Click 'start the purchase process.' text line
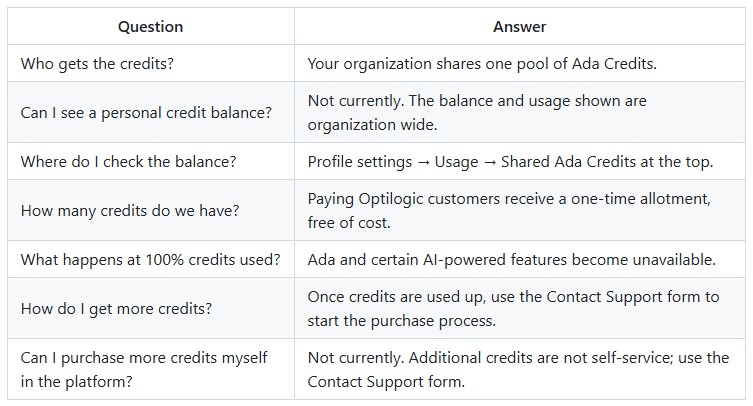Viewport: 753px width, 406px height. tap(401, 320)
